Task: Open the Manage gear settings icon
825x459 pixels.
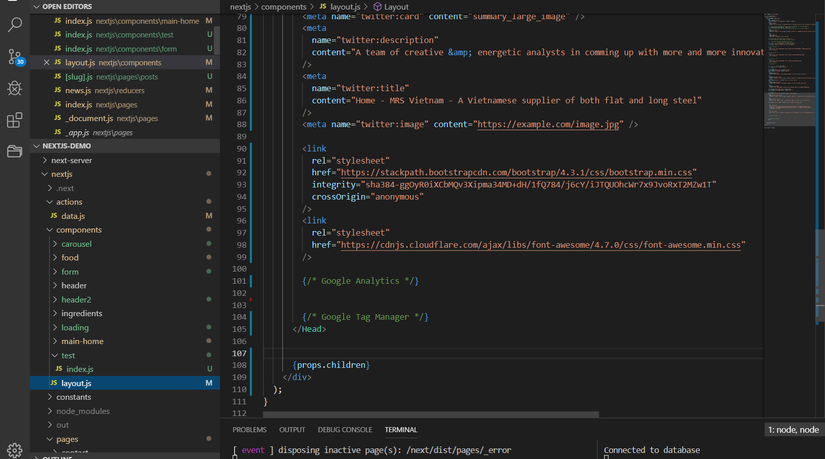Action: [x=15, y=450]
